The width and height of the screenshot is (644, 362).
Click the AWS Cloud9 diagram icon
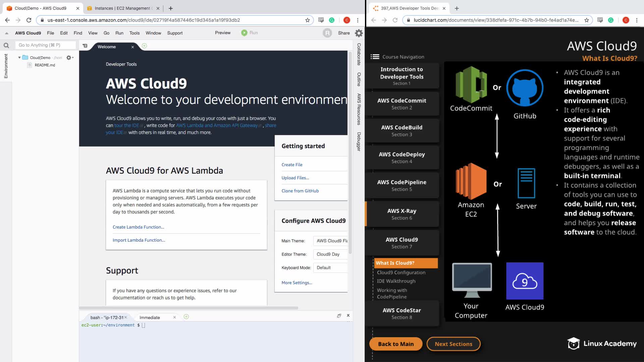click(525, 281)
